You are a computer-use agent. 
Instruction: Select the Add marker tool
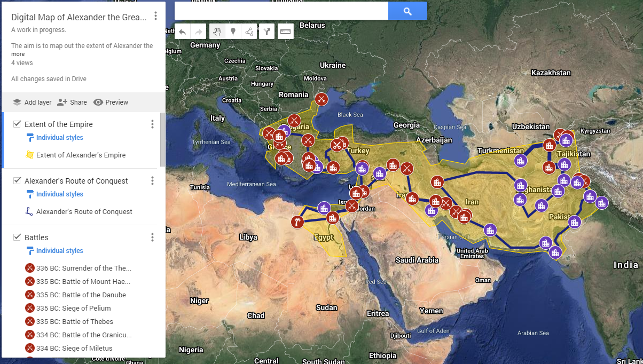[233, 31]
